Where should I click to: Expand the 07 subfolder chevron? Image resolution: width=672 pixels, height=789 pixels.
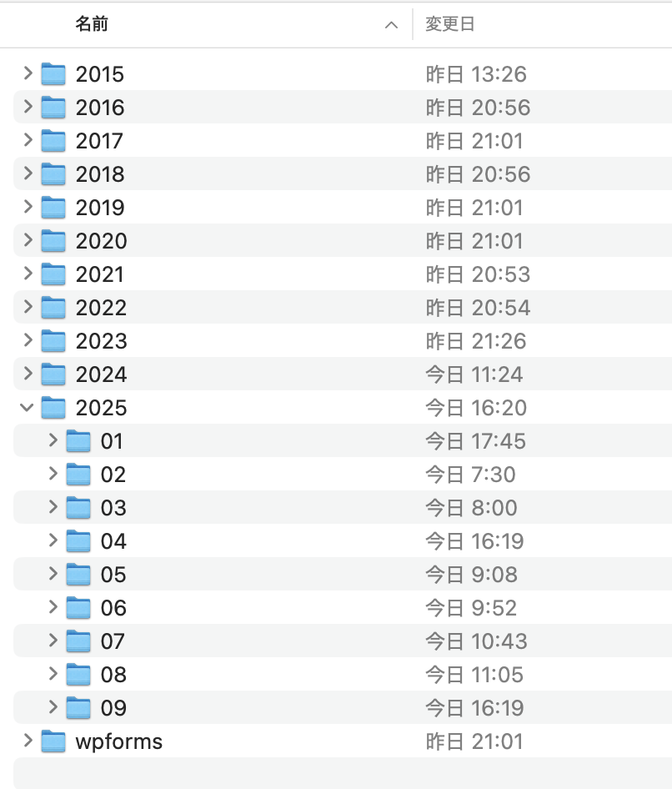53,641
